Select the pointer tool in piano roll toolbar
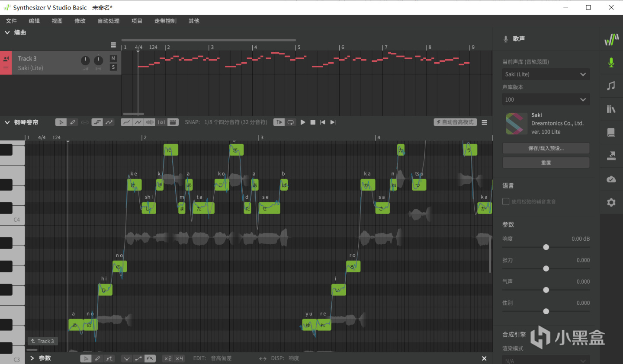The height and width of the screenshot is (364, 623). point(61,122)
